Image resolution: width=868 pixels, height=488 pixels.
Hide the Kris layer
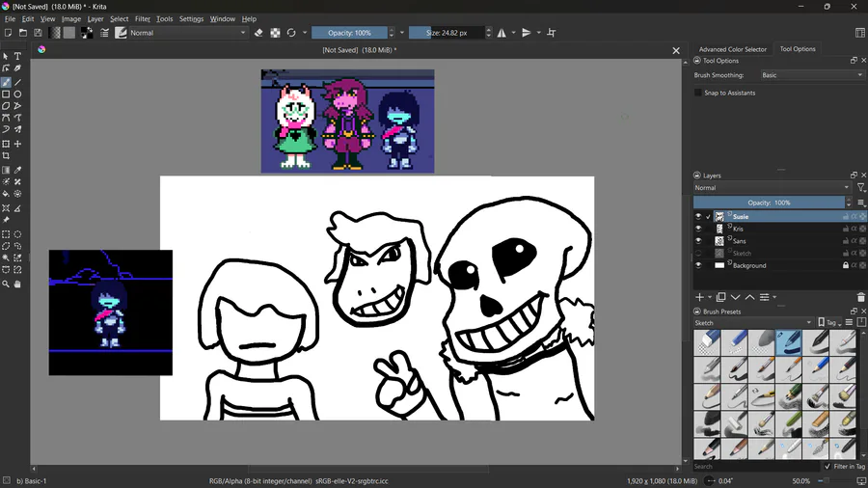[698, 229]
